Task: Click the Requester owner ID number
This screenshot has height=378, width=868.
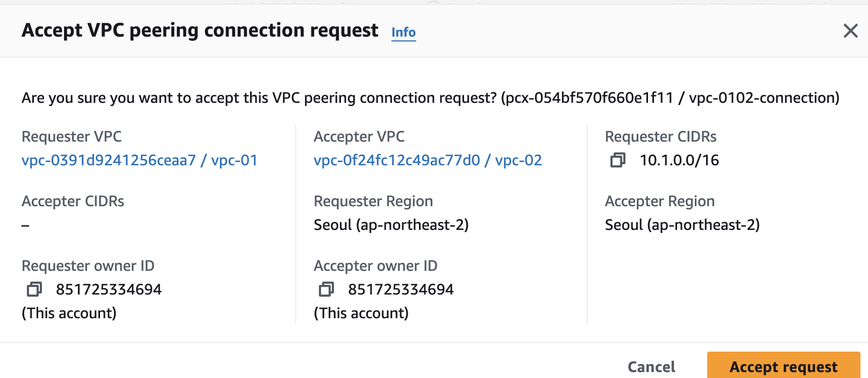Action: tap(109, 289)
